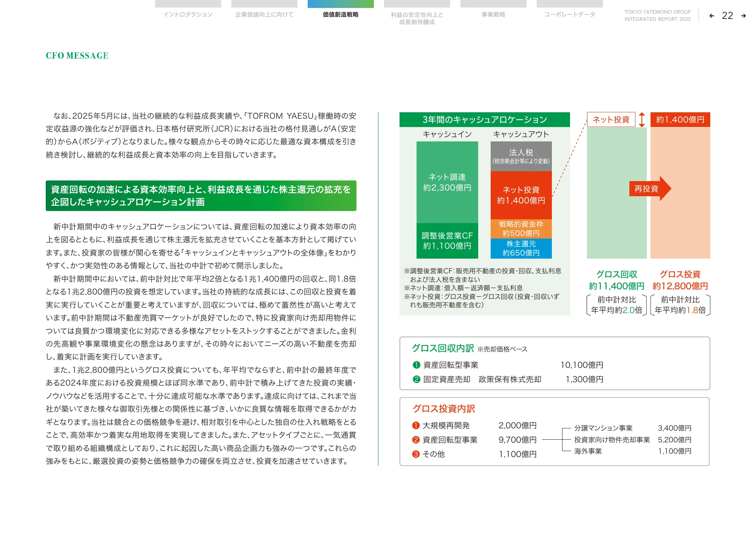This screenshot has width=756, height=535.
Task: Click the page number 22
Action: (x=727, y=16)
